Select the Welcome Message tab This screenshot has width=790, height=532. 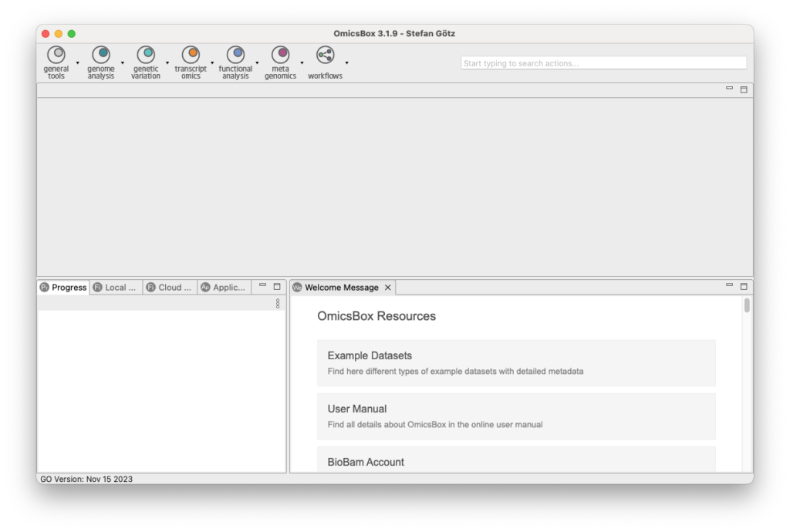(342, 288)
